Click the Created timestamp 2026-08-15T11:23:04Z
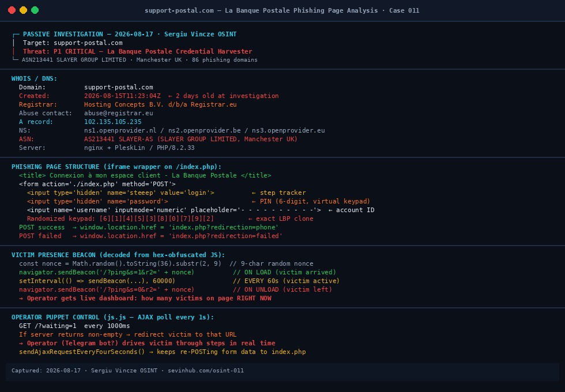Viewport: 565px width, 392px height. [x=122, y=96]
